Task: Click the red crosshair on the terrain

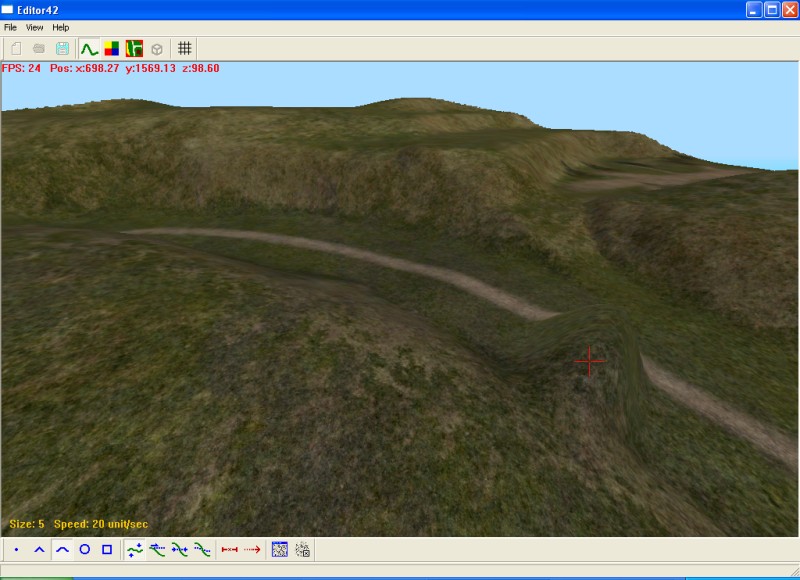Action: 590,361
